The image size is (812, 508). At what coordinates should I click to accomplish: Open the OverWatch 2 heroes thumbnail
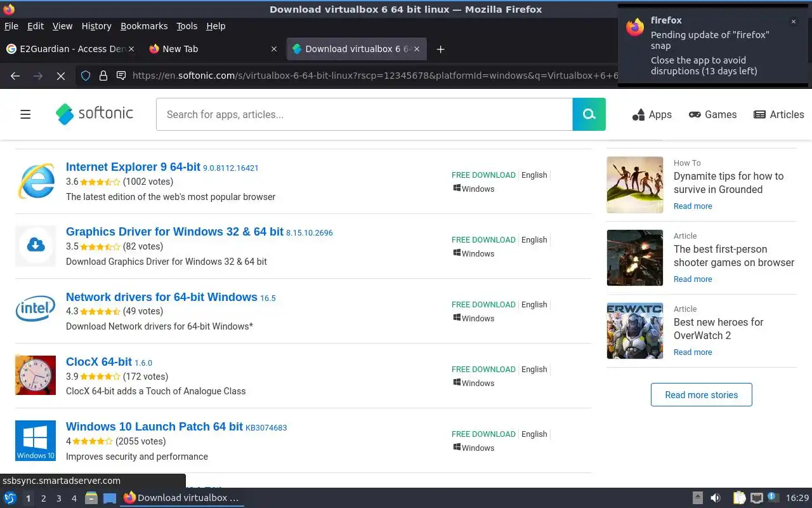tap(635, 331)
